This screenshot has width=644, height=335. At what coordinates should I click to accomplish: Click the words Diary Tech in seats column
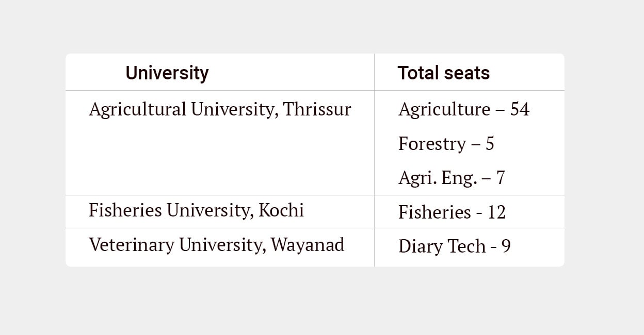pyautogui.click(x=442, y=246)
